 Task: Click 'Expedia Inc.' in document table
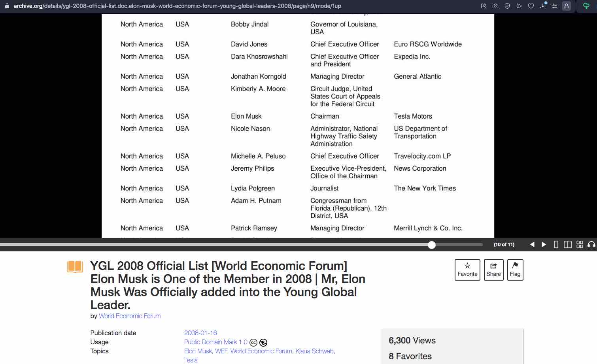tap(412, 57)
